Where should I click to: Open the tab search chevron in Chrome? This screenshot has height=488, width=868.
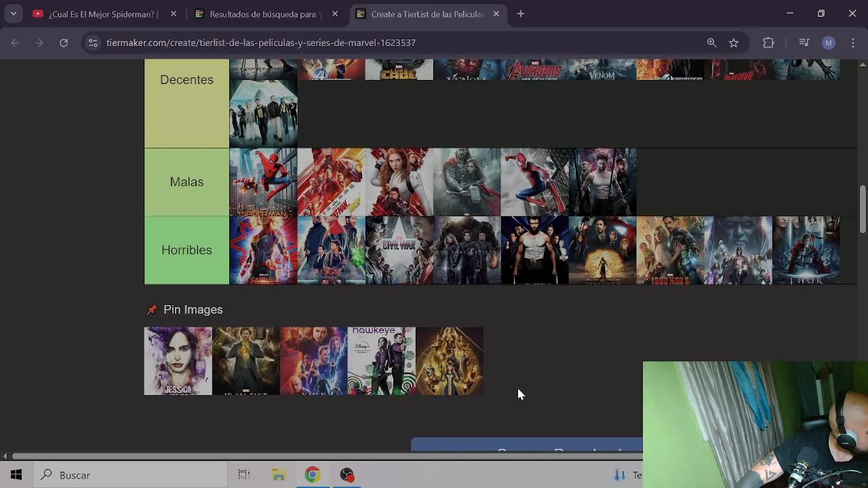pyautogui.click(x=13, y=14)
